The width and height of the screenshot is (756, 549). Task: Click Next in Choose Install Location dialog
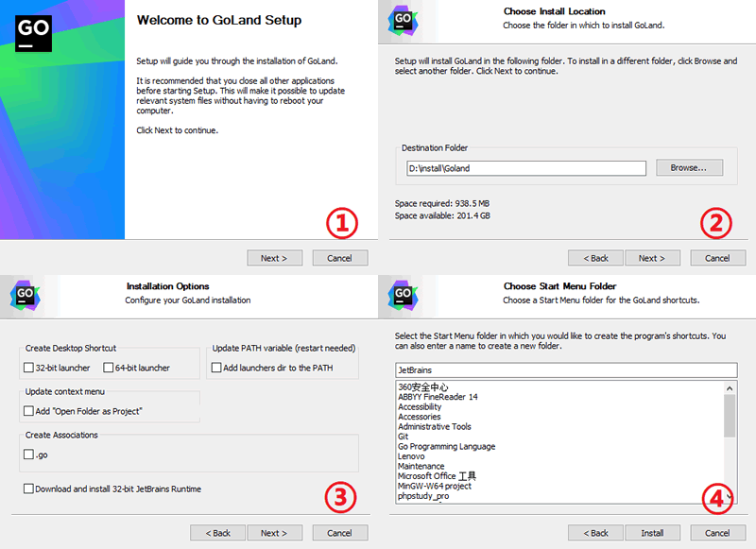652,258
